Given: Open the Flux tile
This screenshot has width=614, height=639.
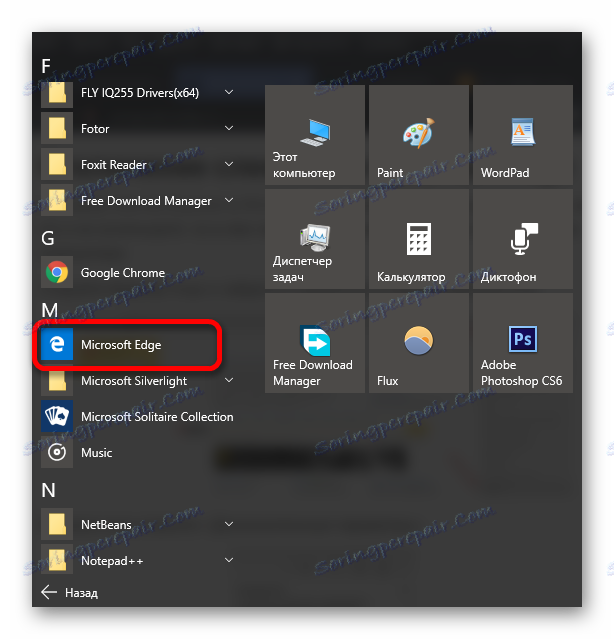Looking at the screenshot, I should 419,343.
